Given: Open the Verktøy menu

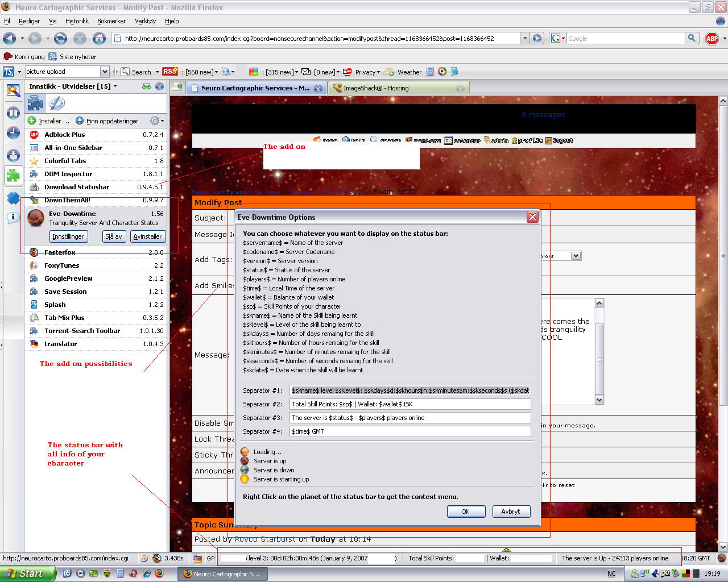Looking at the screenshot, I should [145, 21].
